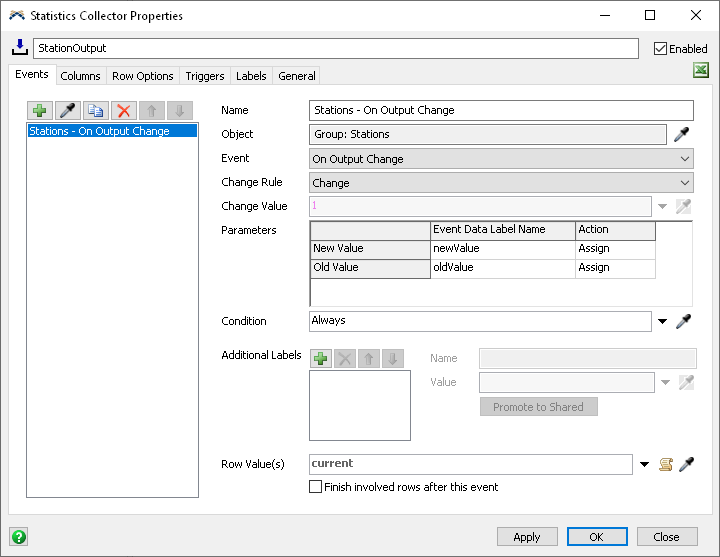Check Finish involved rows after this event
The image size is (720, 557).
pyautogui.click(x=316, y=487)
